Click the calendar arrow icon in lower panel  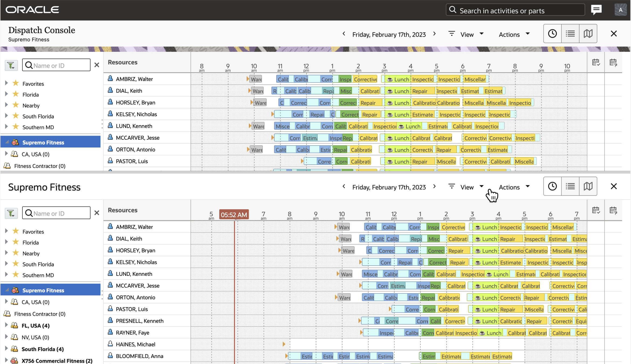pyautogui.click(x=613, y=210)
